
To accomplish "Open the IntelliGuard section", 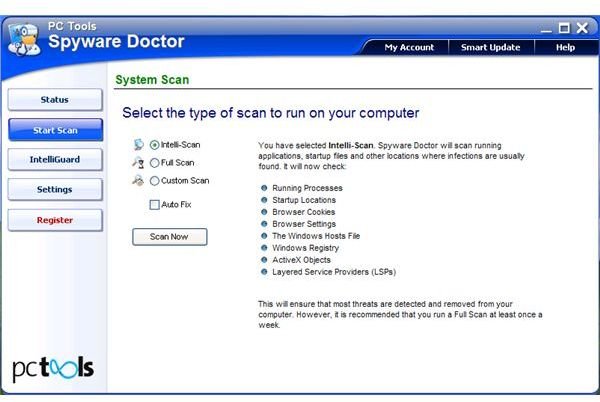I will (55, 159).
